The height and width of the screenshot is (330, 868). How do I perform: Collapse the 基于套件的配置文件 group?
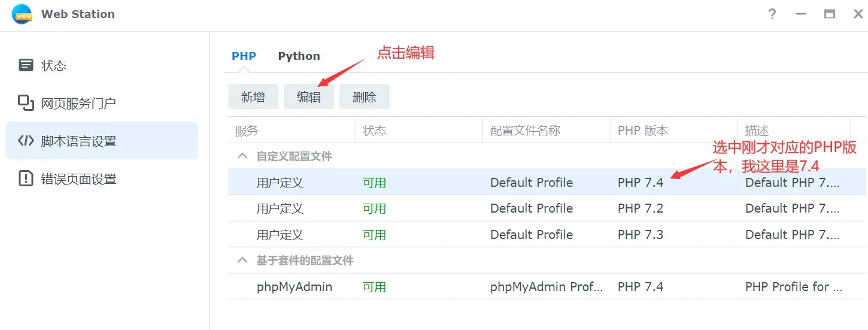point(242,261)
